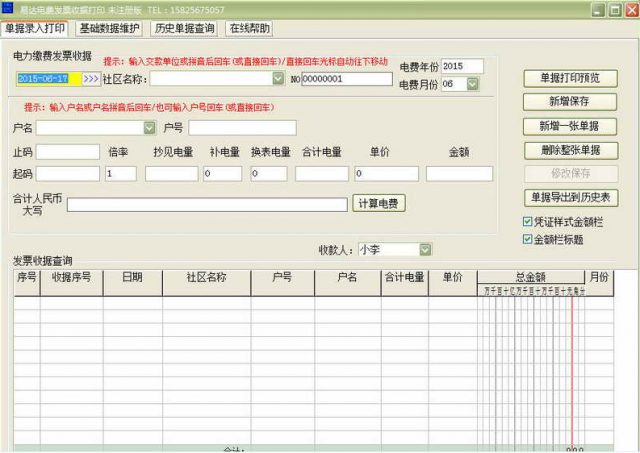
Task: Click the 补电量 input field
Action: tap(222, 174)
